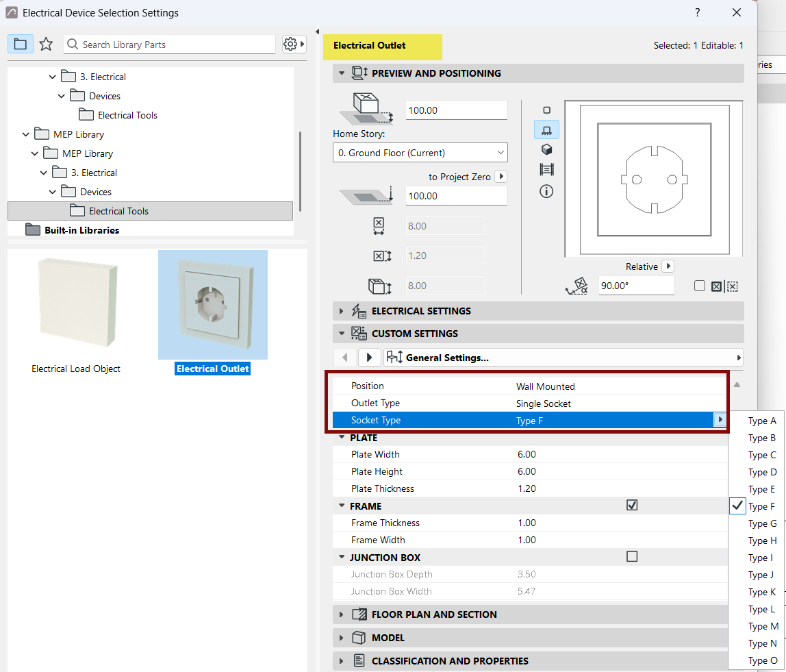Open General Settings page selector

[x=563, y=358]
